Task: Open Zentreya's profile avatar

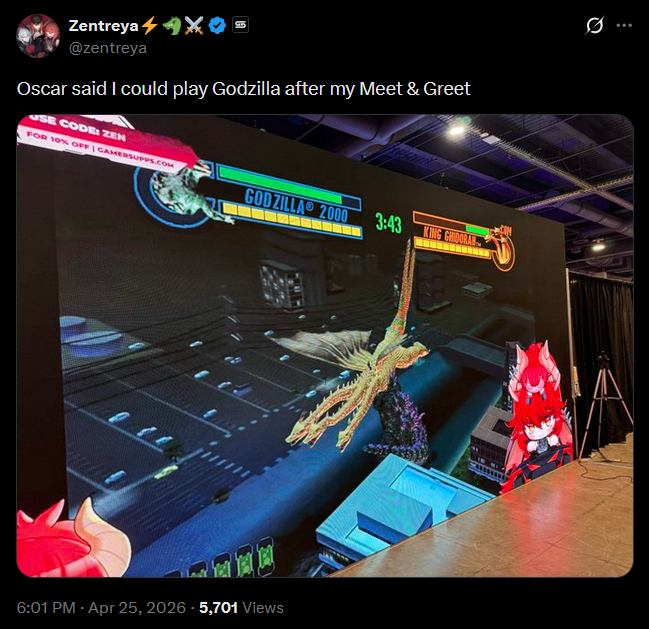Action: [38, 36]
